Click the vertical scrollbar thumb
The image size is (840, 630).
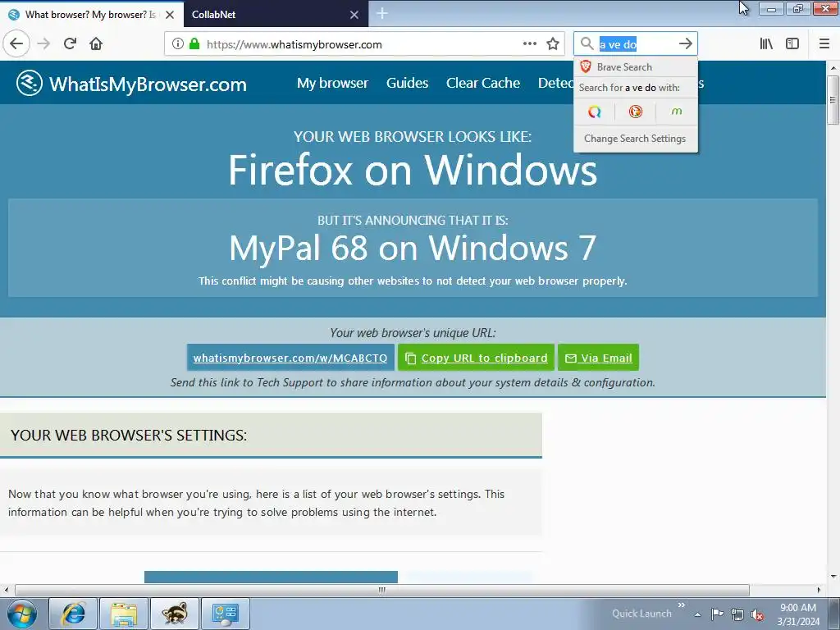(833, 99)
